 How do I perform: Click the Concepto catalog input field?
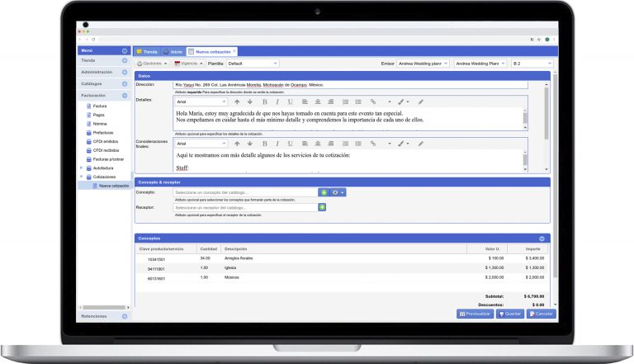pos(245,192)
